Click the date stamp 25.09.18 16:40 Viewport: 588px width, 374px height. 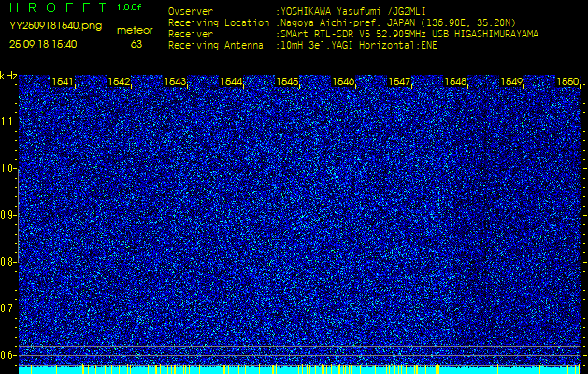(43, 44)
